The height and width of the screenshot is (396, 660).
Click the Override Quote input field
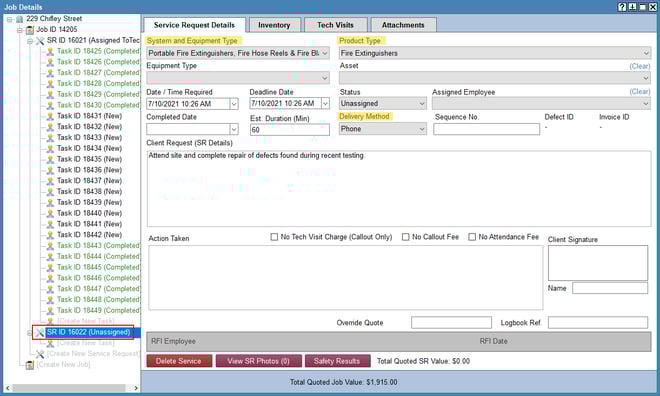coord(451,323)
